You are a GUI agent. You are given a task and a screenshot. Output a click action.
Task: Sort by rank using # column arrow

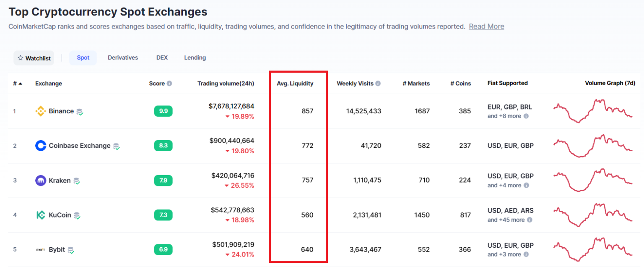click(20, 84)
